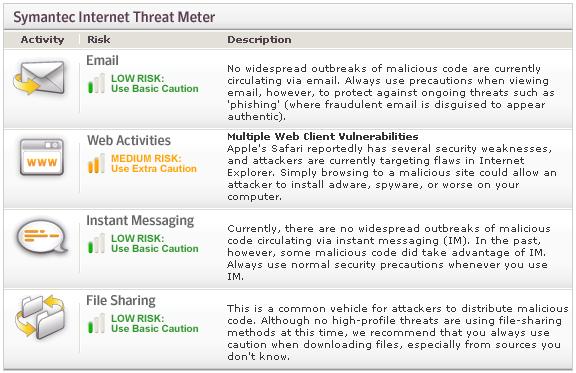576x373 pixels.
Task: Open the Instant Messaging heading
Action: (140, 220)
